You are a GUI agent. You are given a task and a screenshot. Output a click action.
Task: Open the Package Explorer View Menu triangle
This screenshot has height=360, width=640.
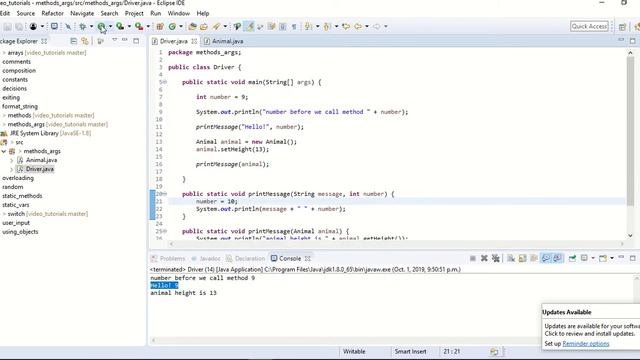tap(115, 40)
